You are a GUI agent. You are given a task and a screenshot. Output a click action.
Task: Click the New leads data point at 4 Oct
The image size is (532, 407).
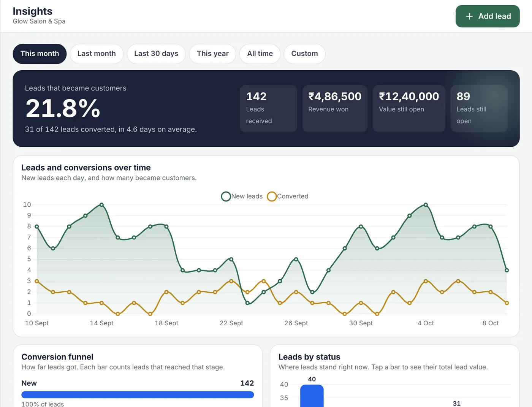pos(426,205)
